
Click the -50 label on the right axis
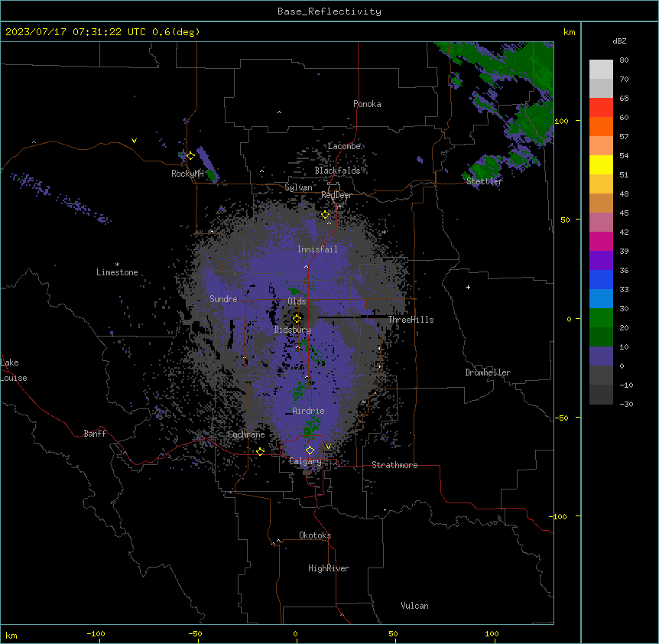(x=561, y=418)
